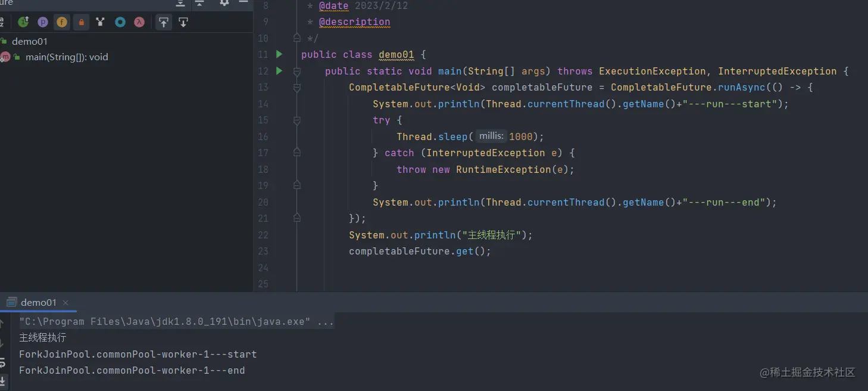
Task: Click fold end marker at line 19
Action: [297, 185]
